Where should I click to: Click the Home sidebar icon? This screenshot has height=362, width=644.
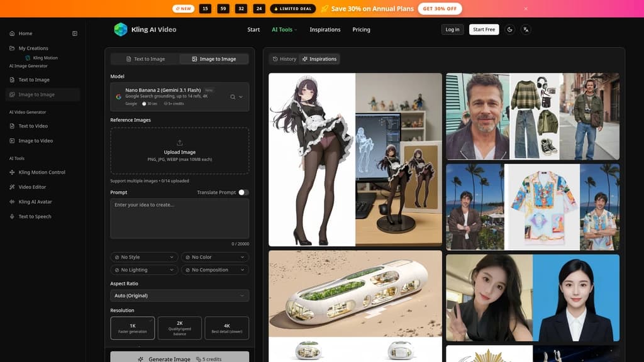click(x=12, y=33)
